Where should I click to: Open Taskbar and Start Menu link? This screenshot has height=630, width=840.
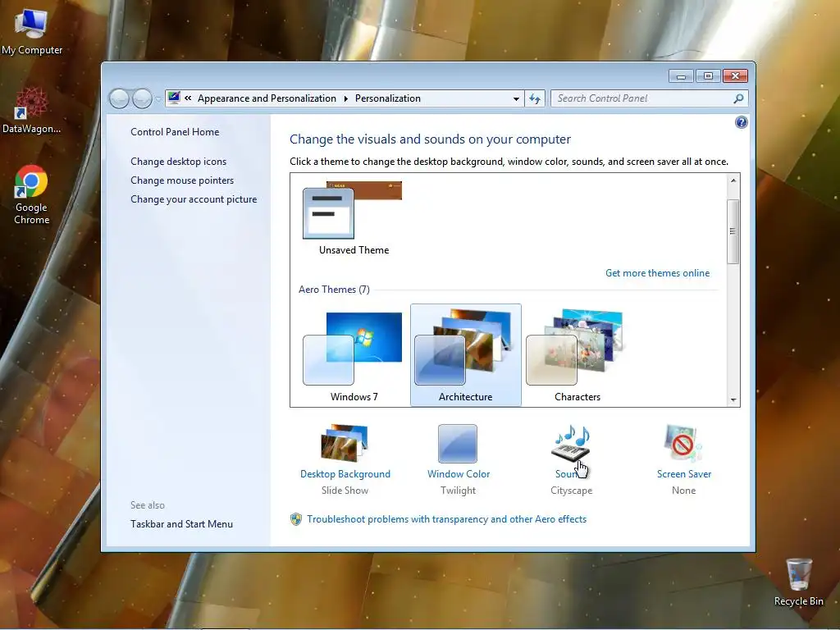coord(181,524)
